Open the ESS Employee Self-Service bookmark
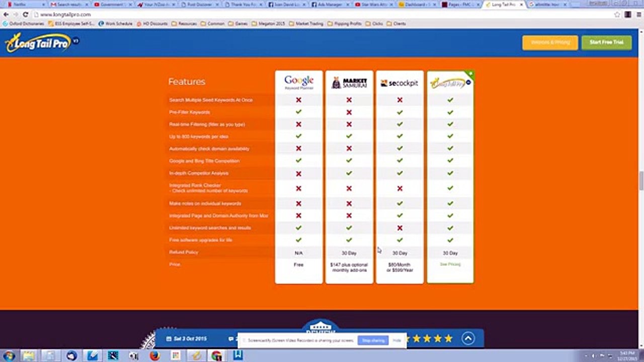This screenshot has height=362, width=644. [x=71, y=24]
